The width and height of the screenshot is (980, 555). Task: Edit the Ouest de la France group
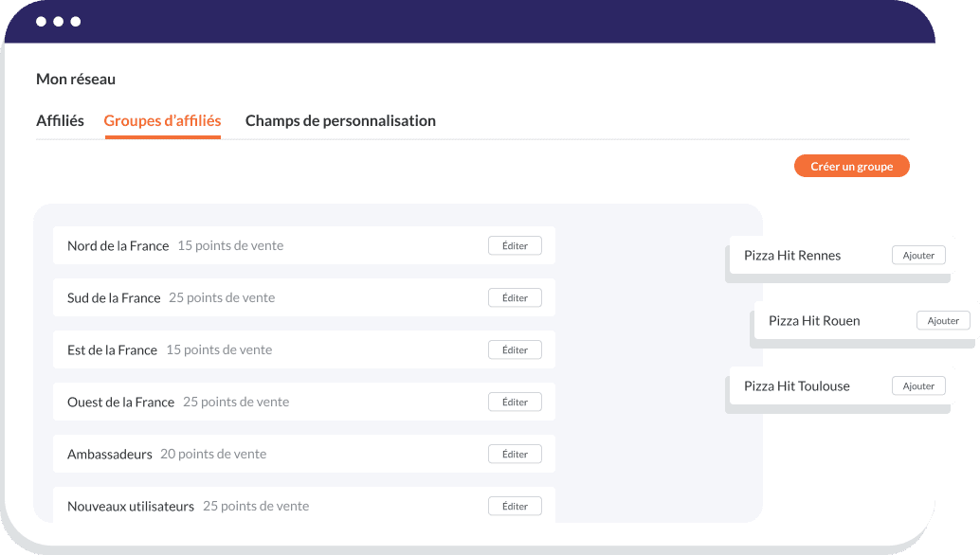click(x=515, y=401)
